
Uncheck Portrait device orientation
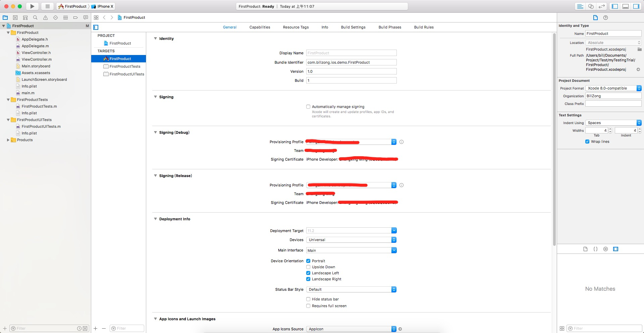tap(308, 261)
